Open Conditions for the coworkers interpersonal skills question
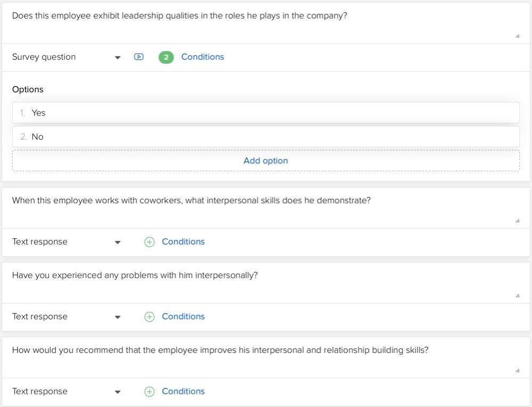The width and height of the screenshot is (532, 407). (183, 242)
